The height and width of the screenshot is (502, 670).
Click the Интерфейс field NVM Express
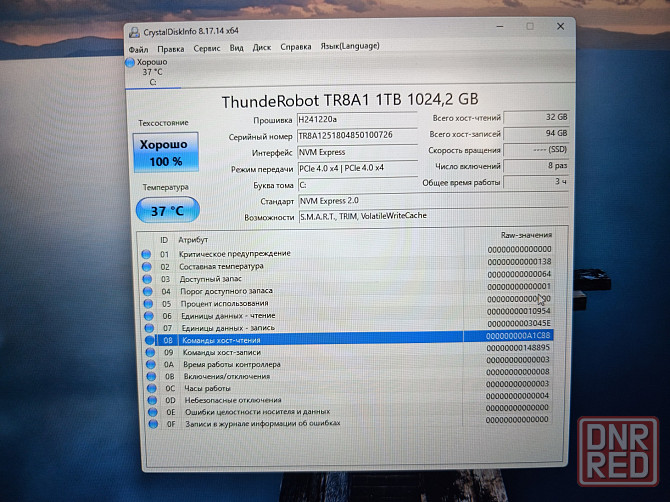point(357,152)
